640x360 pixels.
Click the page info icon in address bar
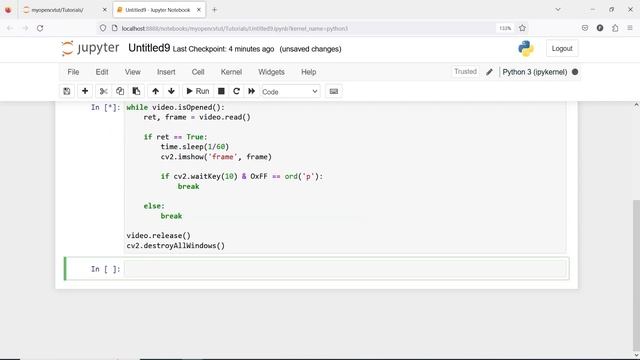point(115,28)
